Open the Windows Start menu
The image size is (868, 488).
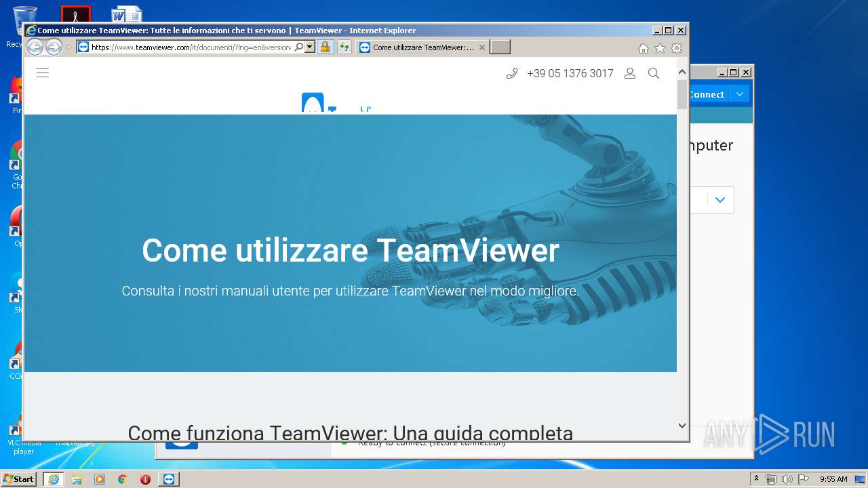[x=18, y=479]
